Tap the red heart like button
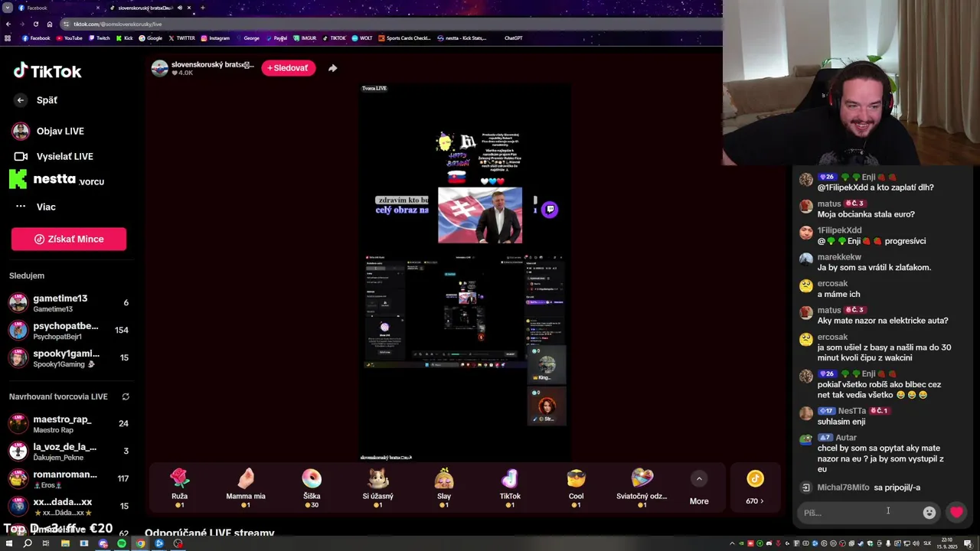 point(956,513)
